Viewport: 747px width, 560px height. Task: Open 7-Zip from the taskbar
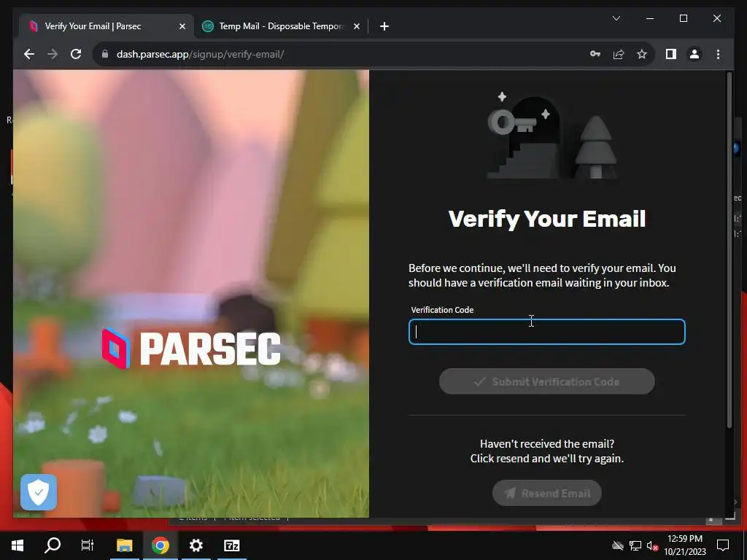click(x=231, y=545)
